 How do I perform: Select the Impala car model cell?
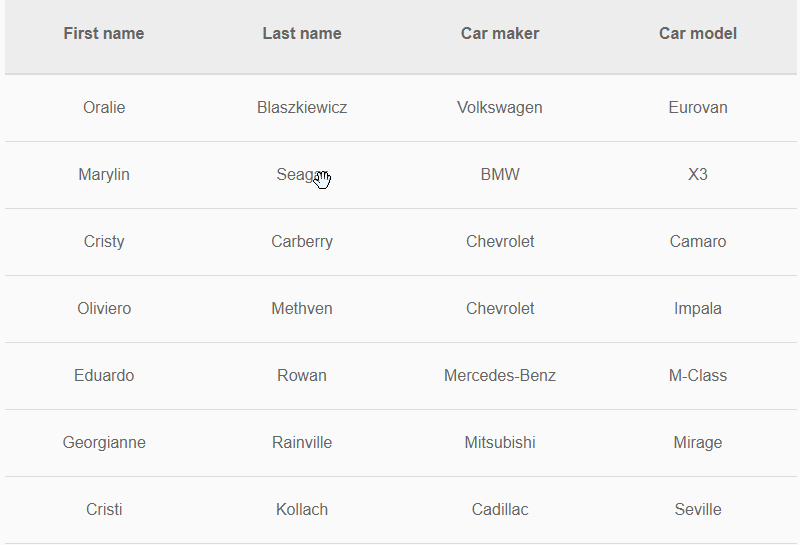click(698, 309)
